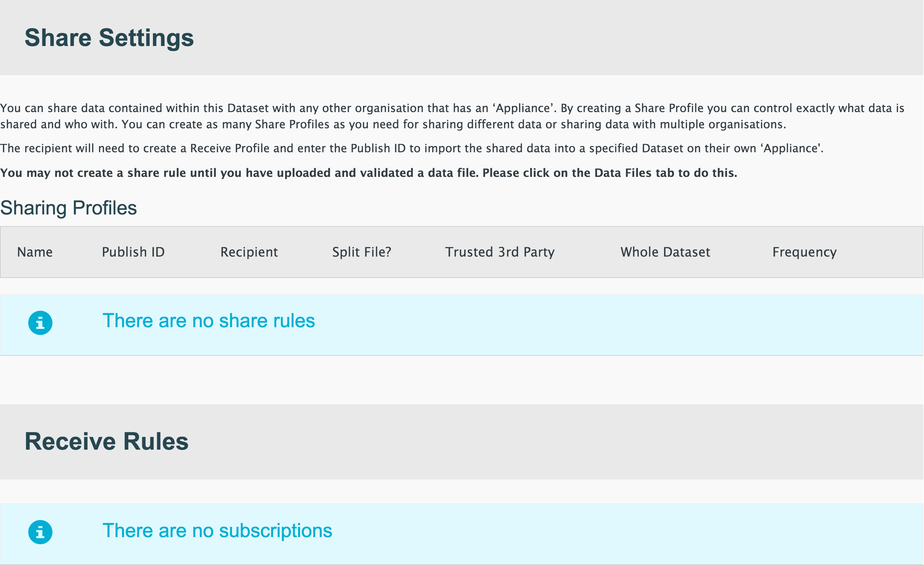The width and height of the screenshot is (924, 565).
Task: Click the first quoted 'Appliance' word in the intro
Action: click(523, 108)
